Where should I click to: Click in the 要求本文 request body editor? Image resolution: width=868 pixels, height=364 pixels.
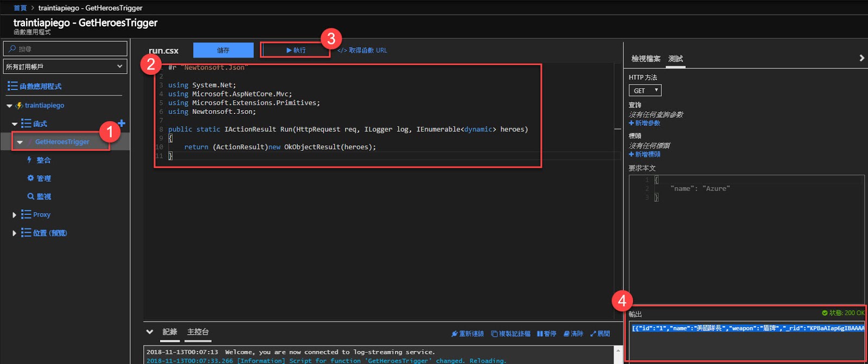[x=746, y=239]
